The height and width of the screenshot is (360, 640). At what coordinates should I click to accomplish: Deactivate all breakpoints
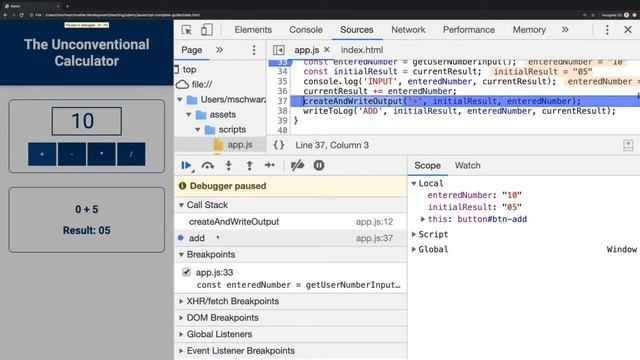point(297,165)
